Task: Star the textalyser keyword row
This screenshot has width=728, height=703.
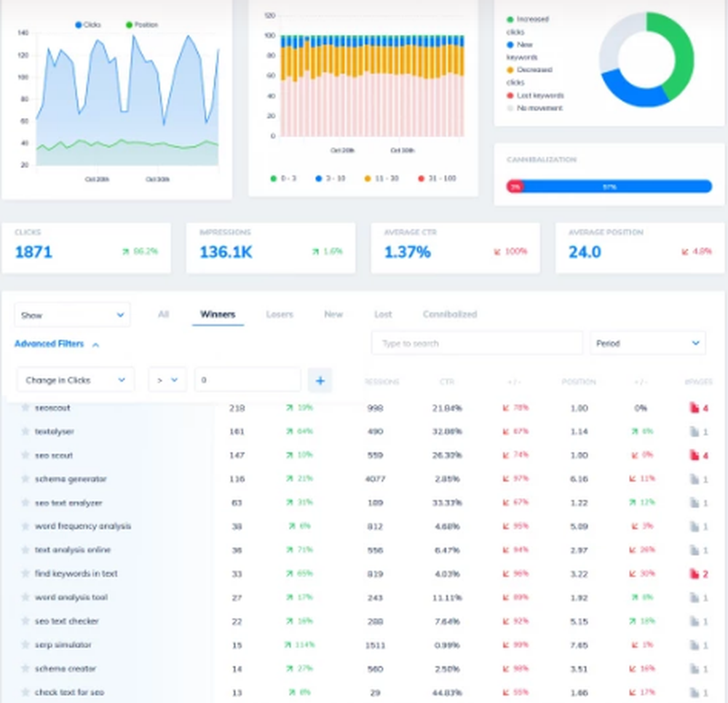Action: pyautogui.click(x=25, y=432)
